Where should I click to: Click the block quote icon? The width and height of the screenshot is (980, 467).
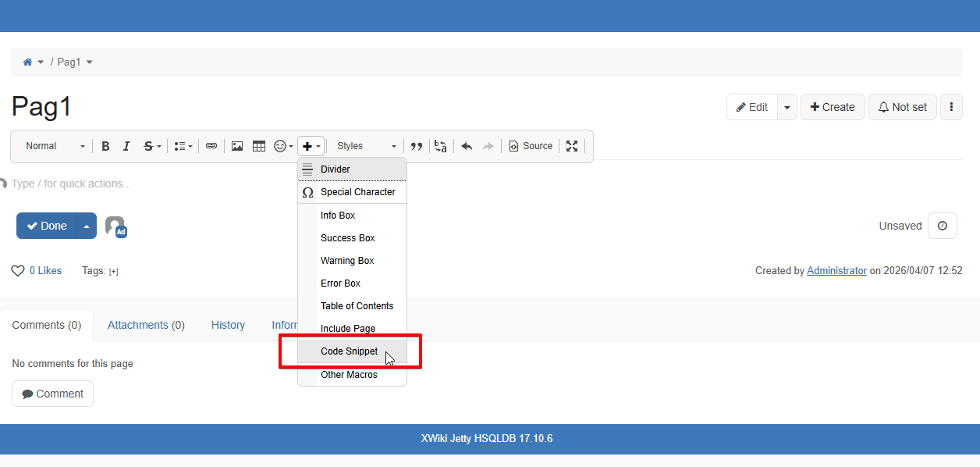pos(417,146)
